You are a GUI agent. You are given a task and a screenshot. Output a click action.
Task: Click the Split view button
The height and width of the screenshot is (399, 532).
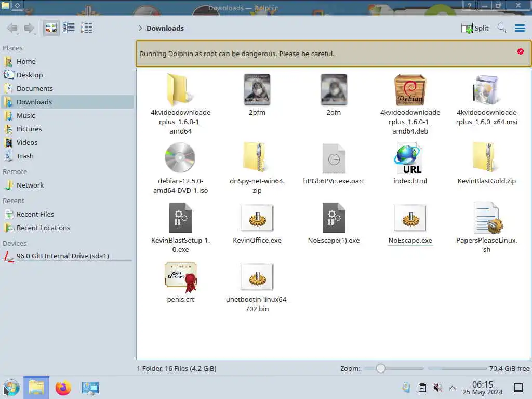point(475,28)
